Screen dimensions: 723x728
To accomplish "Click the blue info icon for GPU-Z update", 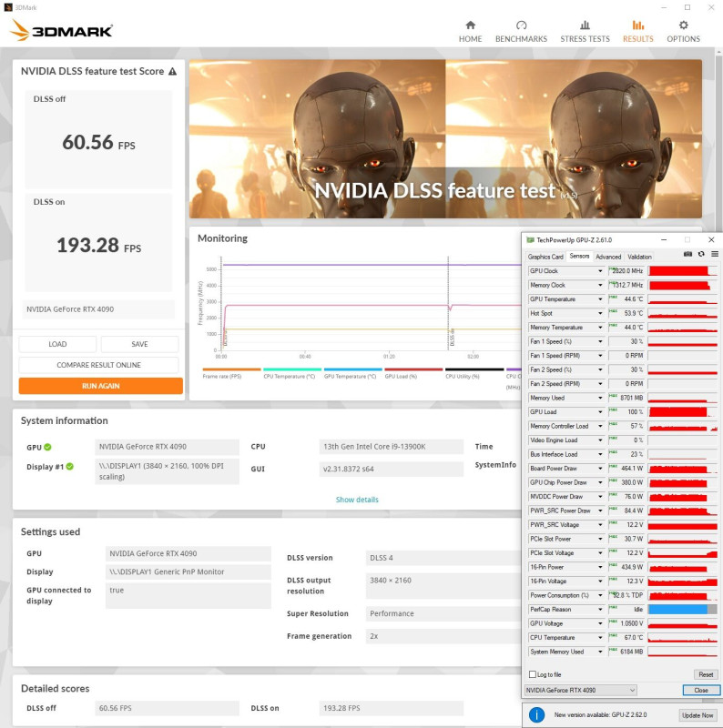I will pos(536,714).
